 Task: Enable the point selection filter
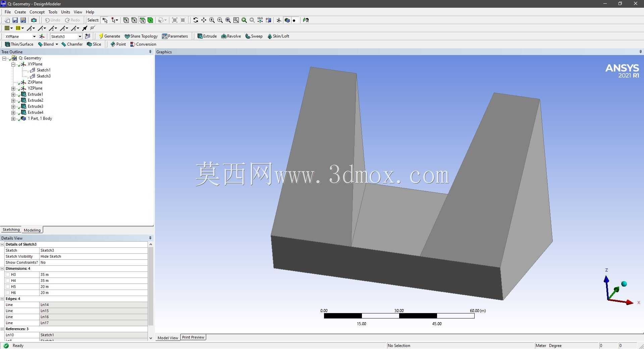pyautogui.click(x=126, y=20)
